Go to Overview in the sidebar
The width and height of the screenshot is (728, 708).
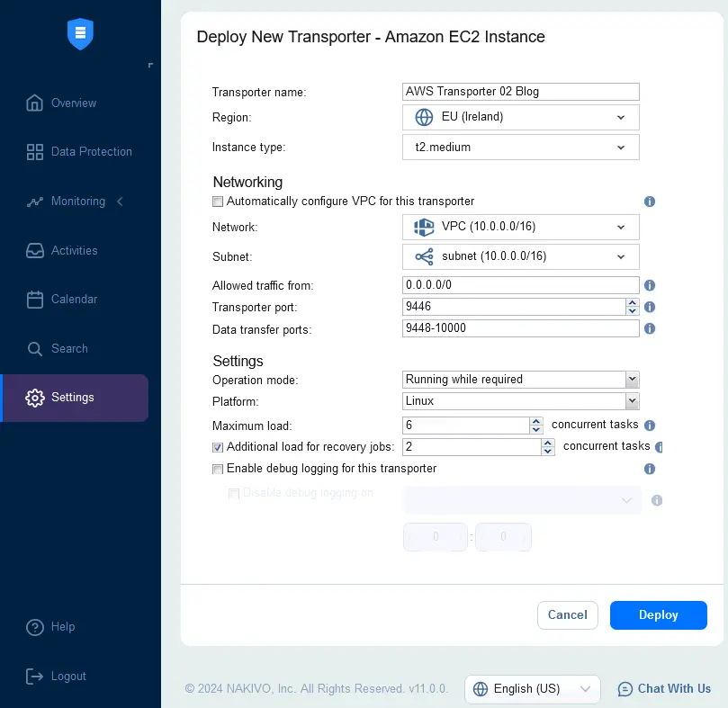[x=75, y=103]
